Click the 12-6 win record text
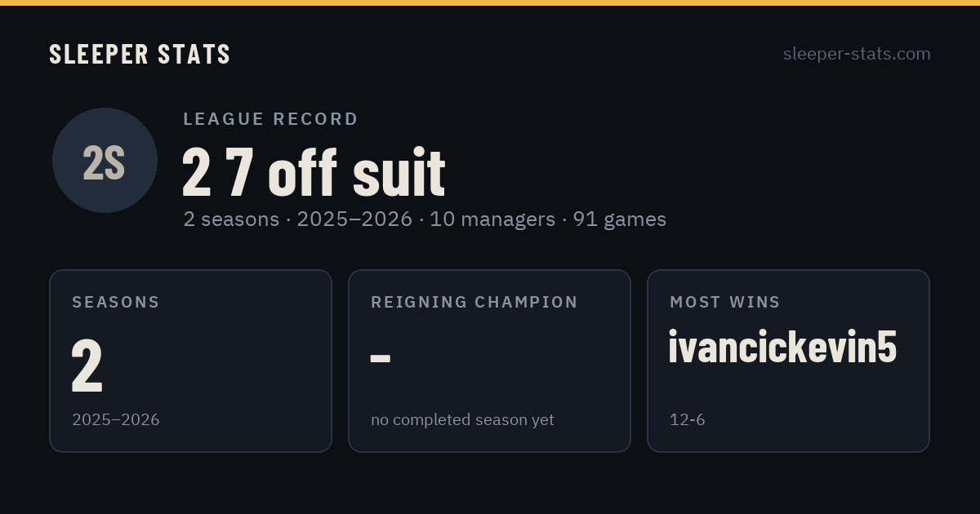The height and width of the screenshot is (514, 980). coord(687,419)
